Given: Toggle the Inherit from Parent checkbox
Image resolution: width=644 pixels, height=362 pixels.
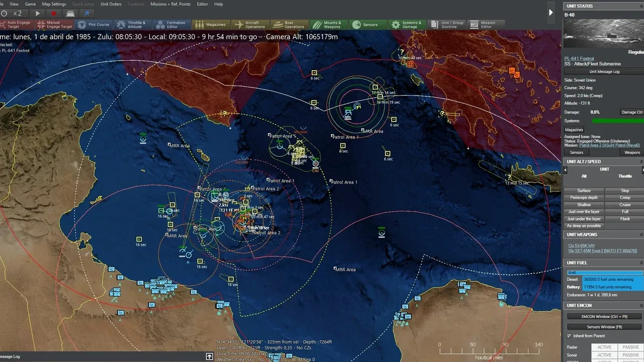Looking at the screenshot, I should click(x=569, y=336).
